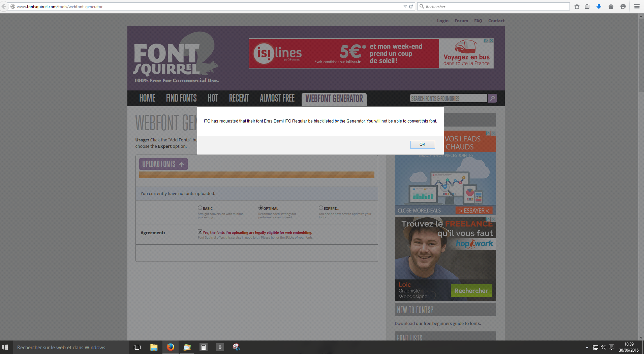Click the Search Fonts & Foundries field
Viewport: 644px width, 354px height.
pos(449,98)
